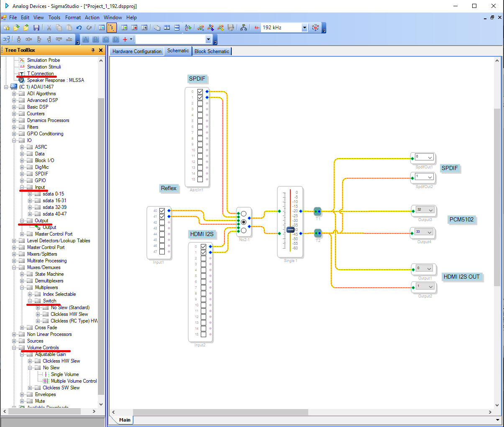Click the hierarchy board toolbar icon
Viewport: 504px width, 427px height.
click(x=244, y=28)
